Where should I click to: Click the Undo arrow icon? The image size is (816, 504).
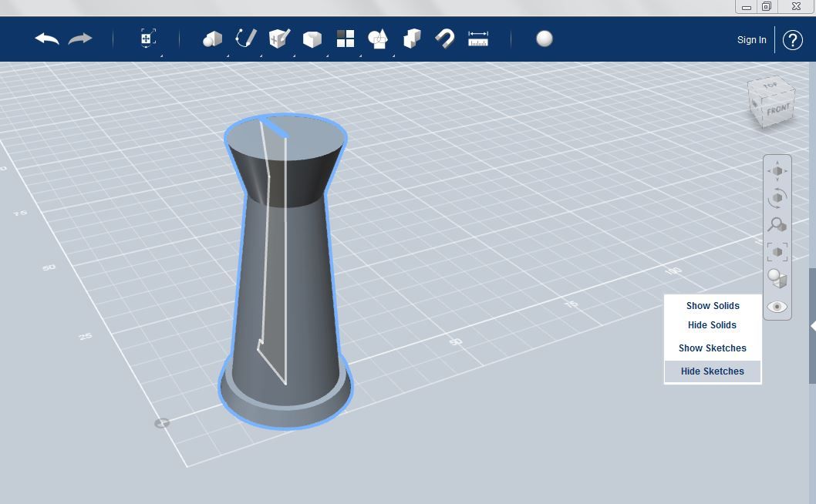click(x=46, y=39)
